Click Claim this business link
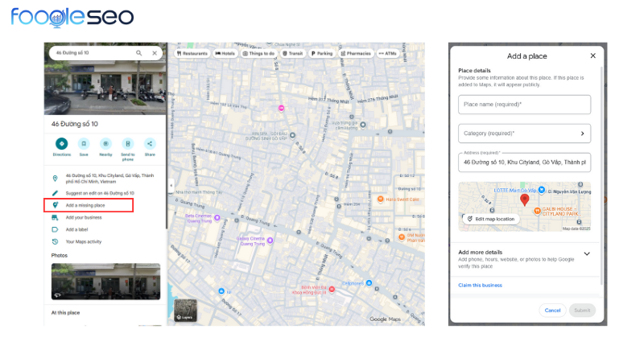This screenshot has height=362, width=644. tap(480, 286)
